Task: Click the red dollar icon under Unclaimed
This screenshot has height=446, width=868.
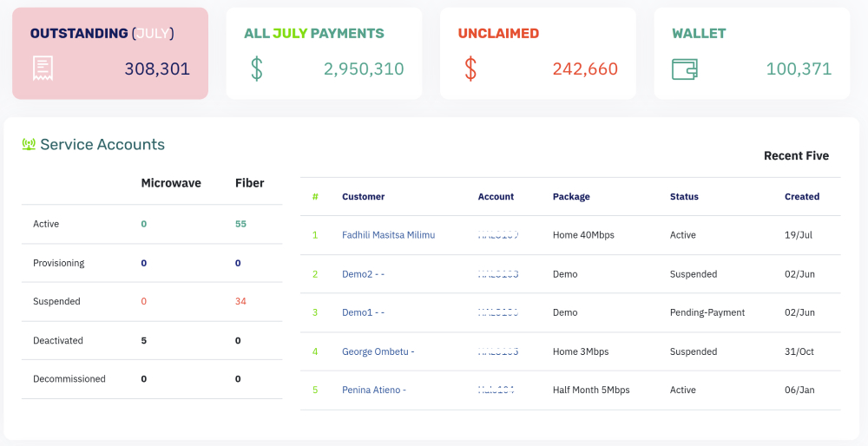Action: click(x=470, y=69)
